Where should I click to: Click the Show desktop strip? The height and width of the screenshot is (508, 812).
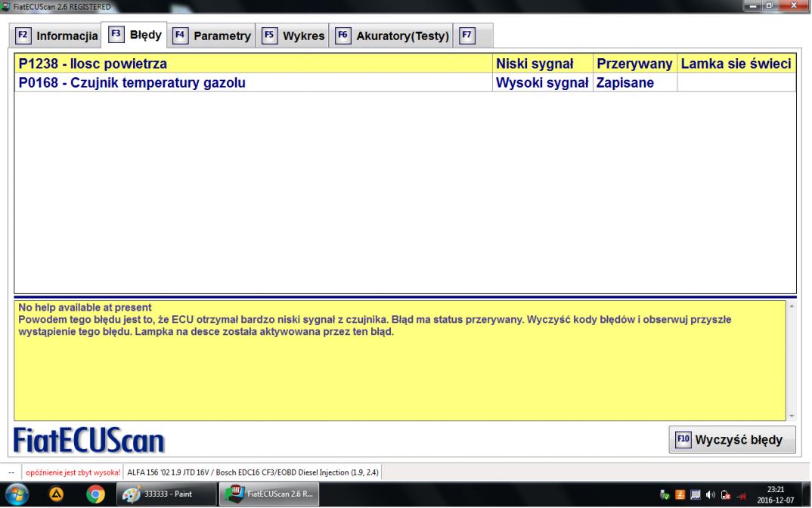click(806, 494)
